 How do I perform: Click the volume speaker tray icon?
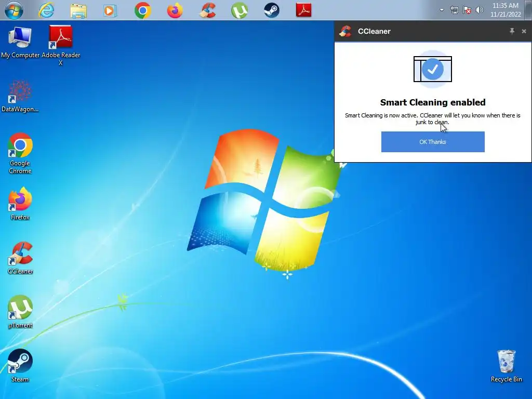click(480, 10)
